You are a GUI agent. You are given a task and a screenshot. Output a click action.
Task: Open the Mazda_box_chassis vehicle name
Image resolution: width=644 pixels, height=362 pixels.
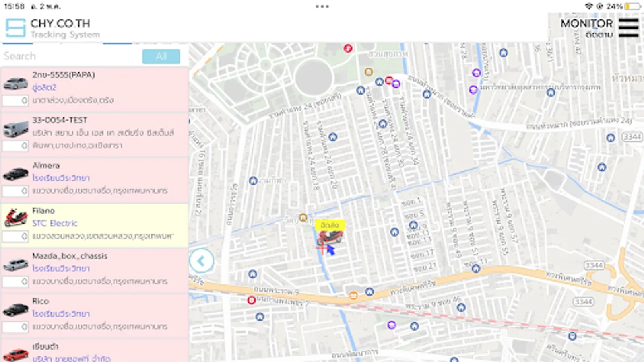(70, 256)
